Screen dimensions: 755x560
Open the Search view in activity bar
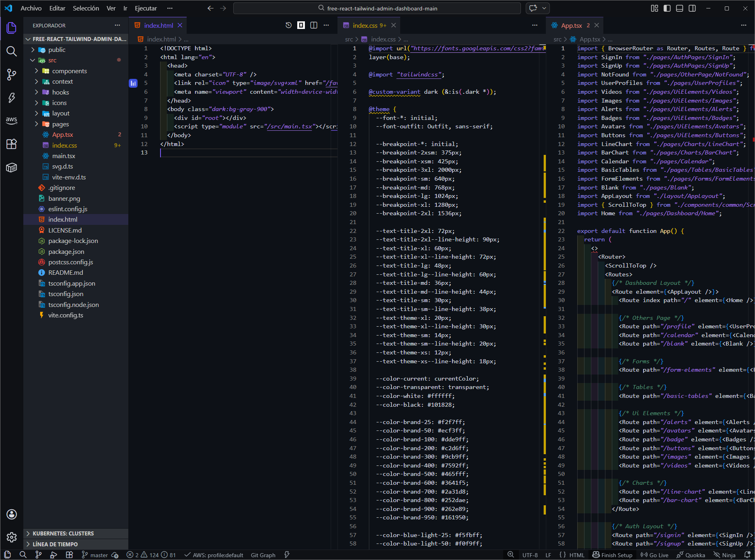pos(12,51)
